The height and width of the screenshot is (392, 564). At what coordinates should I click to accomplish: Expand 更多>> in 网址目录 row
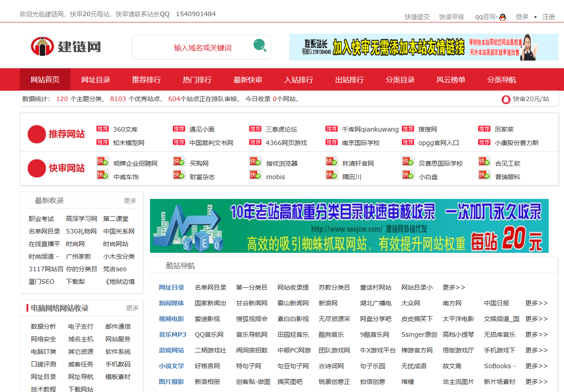tap(454, 287)
